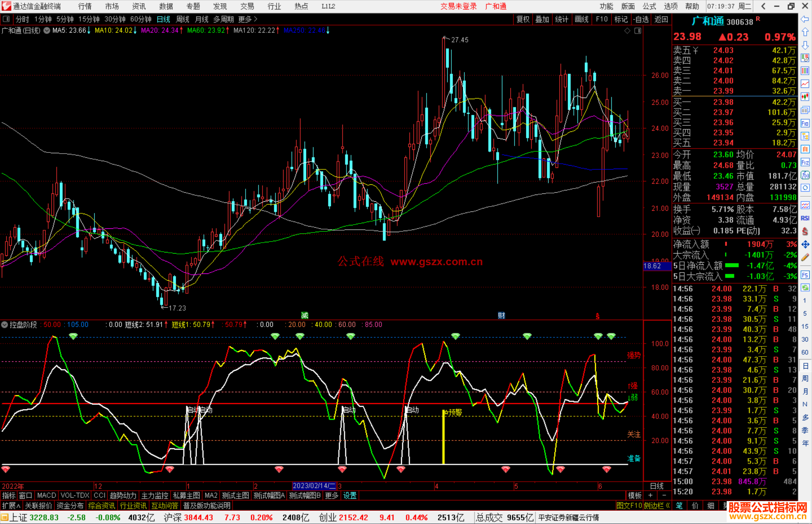The image size is (812, 524).
Task: Click the green diamond marker above indicator chart
Action: pos(73,336)
